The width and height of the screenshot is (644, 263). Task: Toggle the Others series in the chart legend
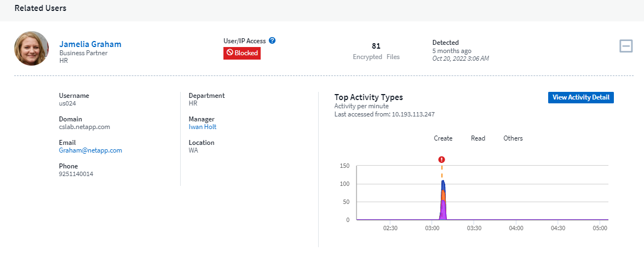tap(513, 138)
